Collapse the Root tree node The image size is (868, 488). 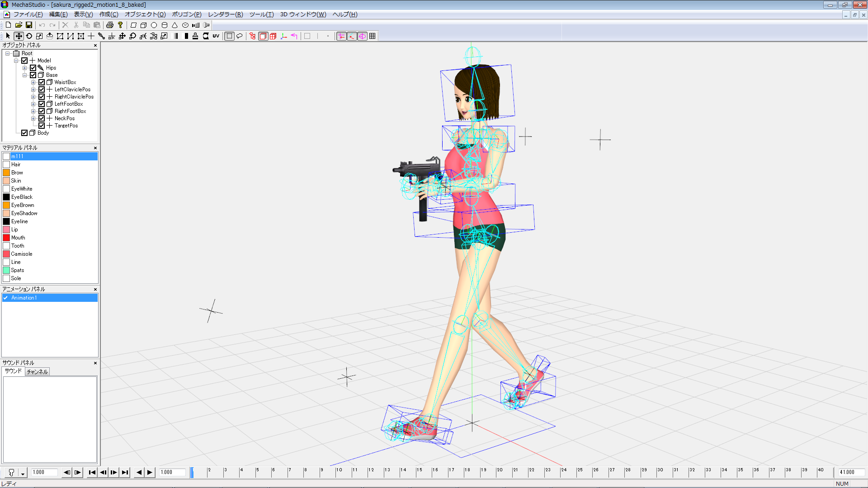tap(8, 53)
